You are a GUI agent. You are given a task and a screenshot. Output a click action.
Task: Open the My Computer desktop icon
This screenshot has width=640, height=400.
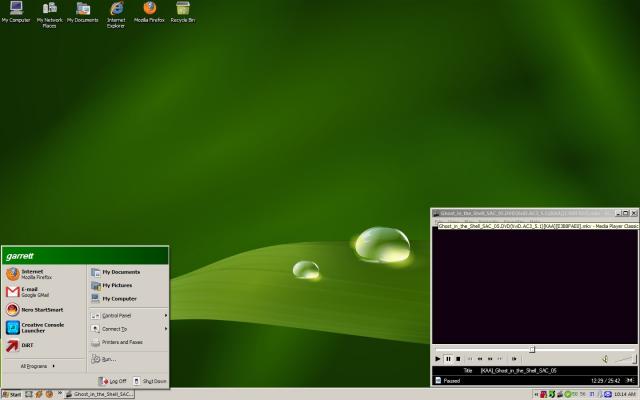pyautogui.click(x=16, y=11)
